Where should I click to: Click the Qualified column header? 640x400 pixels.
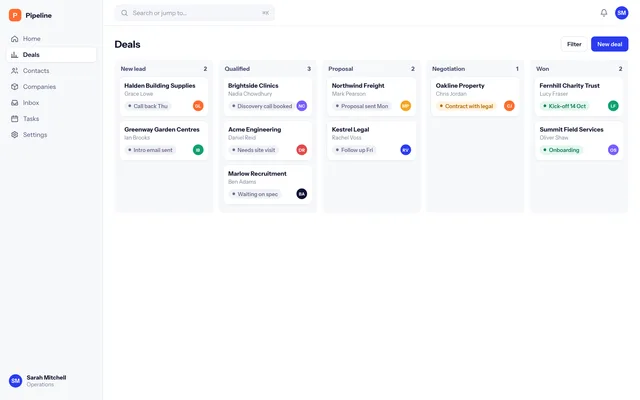[237, 69]
